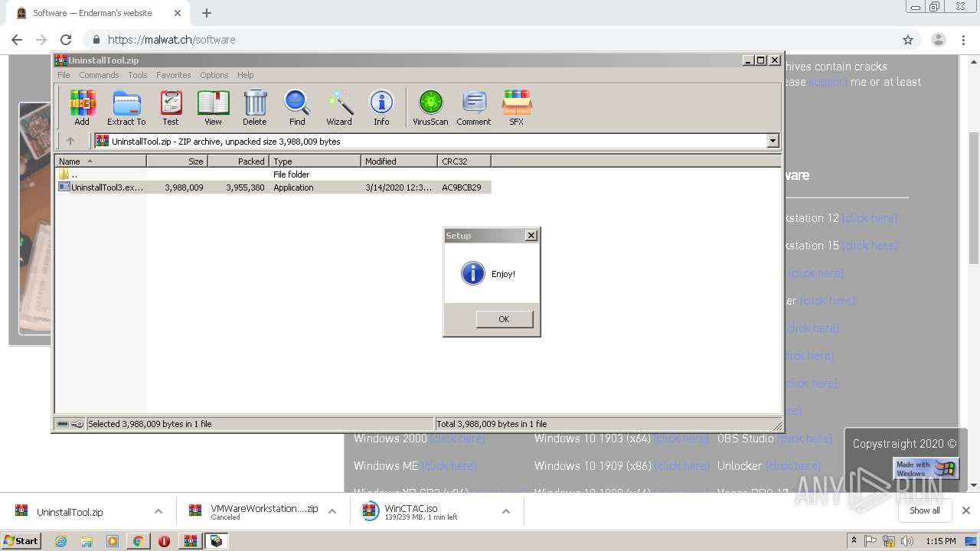Click WinCTAC.iso download item

point(421,511)
